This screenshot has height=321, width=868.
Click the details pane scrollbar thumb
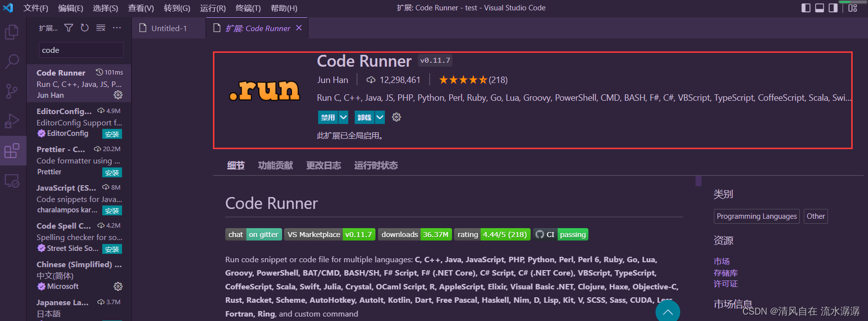coord(698,181)
